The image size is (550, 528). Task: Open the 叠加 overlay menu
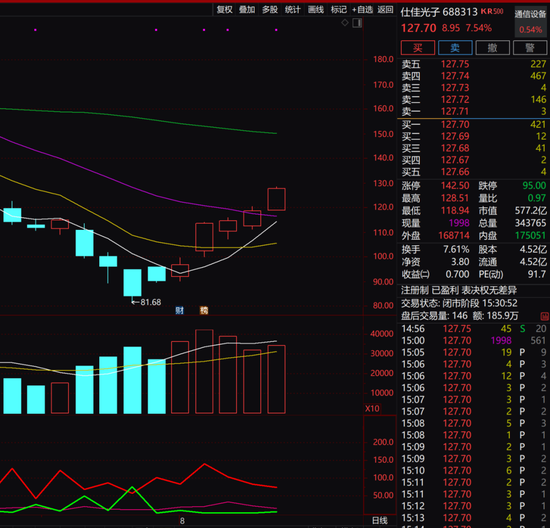[247, 9]
